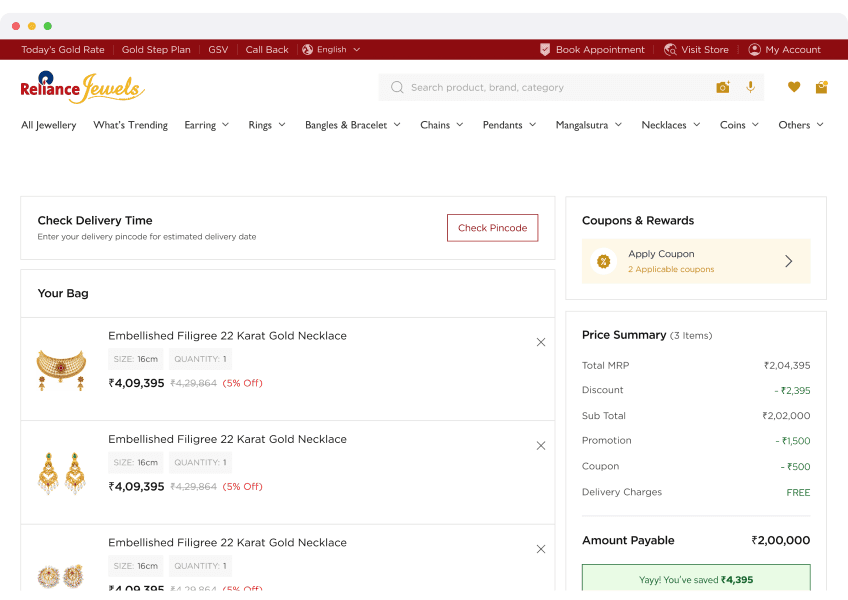The width and height of the screenshot is (848, 600).
Task: Click Amount Payable ₹2,00,000 value
Action: [780, 540]
